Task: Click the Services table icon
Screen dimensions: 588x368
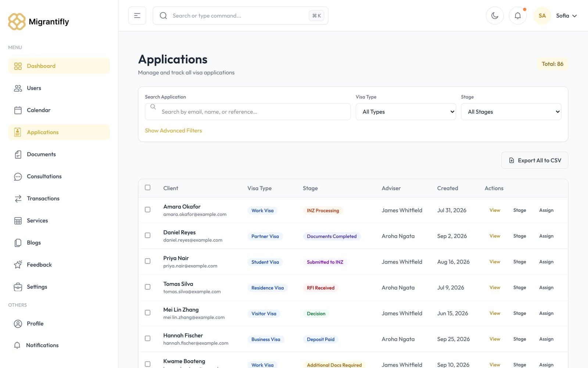Action: (x=18, y=220)
